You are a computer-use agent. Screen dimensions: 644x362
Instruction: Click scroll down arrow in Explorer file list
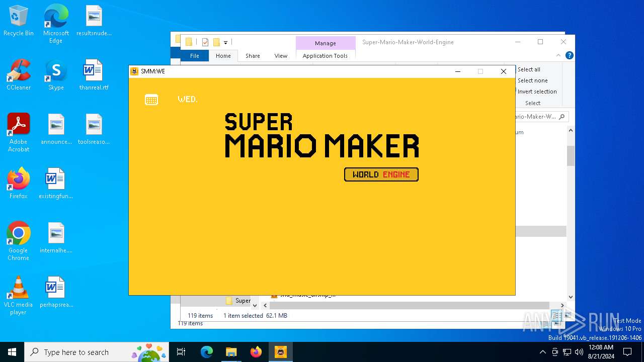coord(571,297)
